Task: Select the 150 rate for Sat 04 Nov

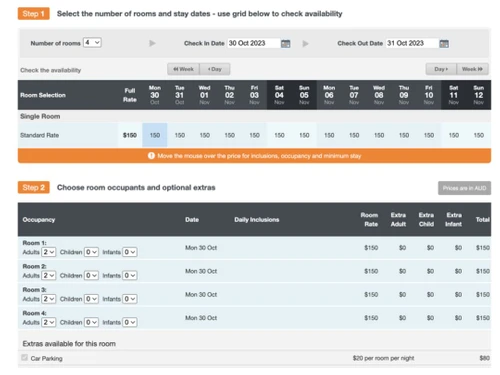Action: [x=279, y=135]
